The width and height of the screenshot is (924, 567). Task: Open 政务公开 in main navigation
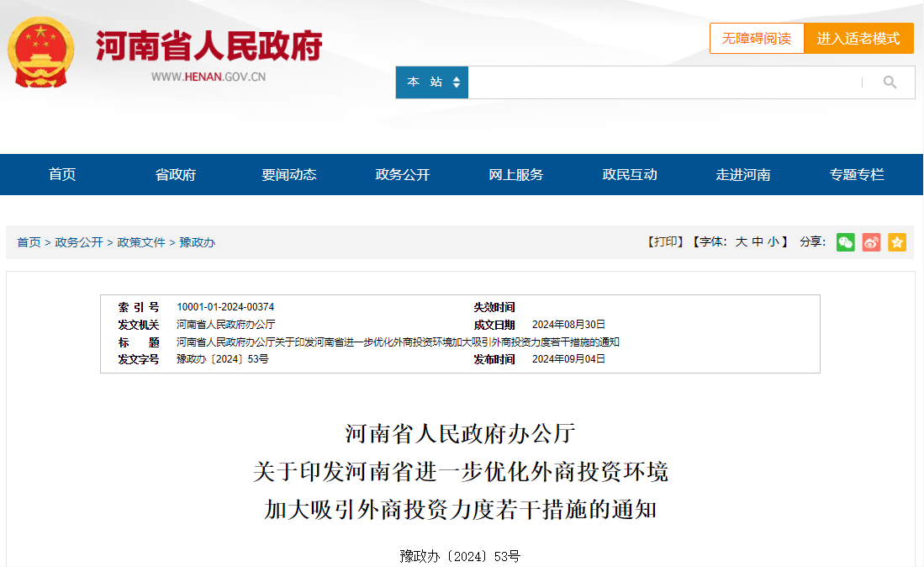pyautogui.click(x=403, y=175)
